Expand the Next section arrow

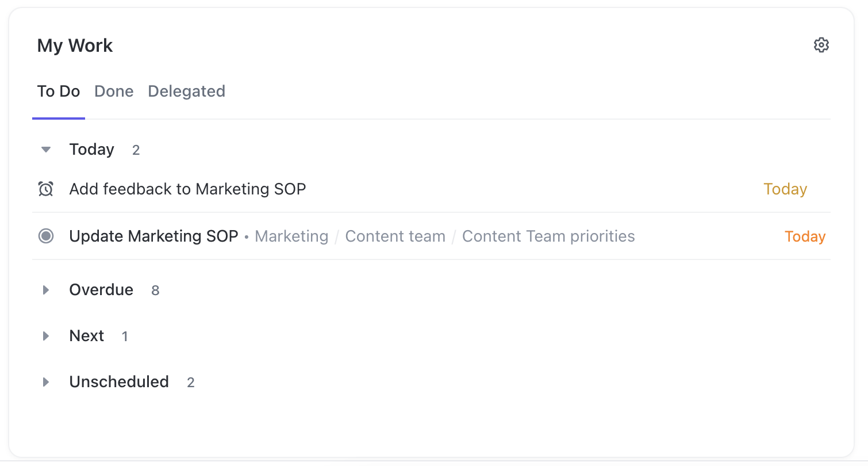click(x=46, y=336)
